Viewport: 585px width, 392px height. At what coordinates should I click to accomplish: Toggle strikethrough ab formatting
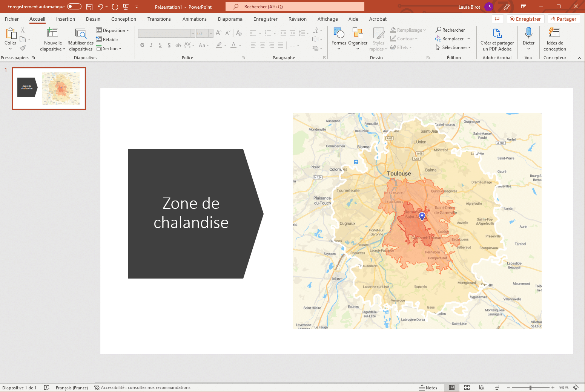coord(178,45)
